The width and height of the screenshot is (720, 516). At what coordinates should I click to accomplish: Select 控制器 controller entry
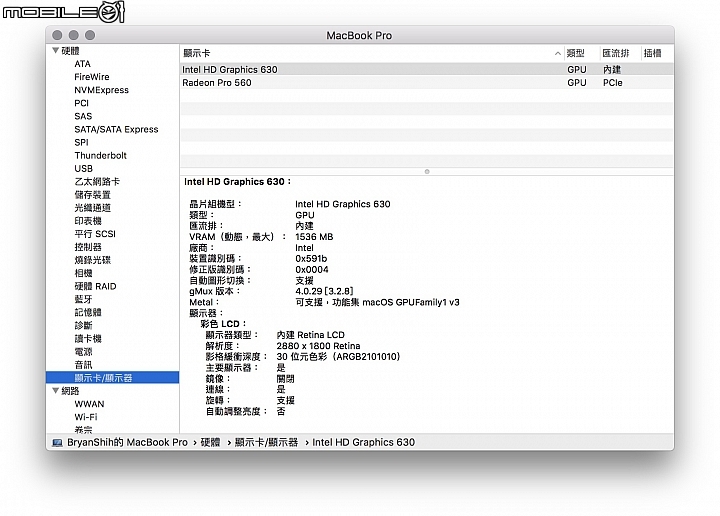(88, 247)
